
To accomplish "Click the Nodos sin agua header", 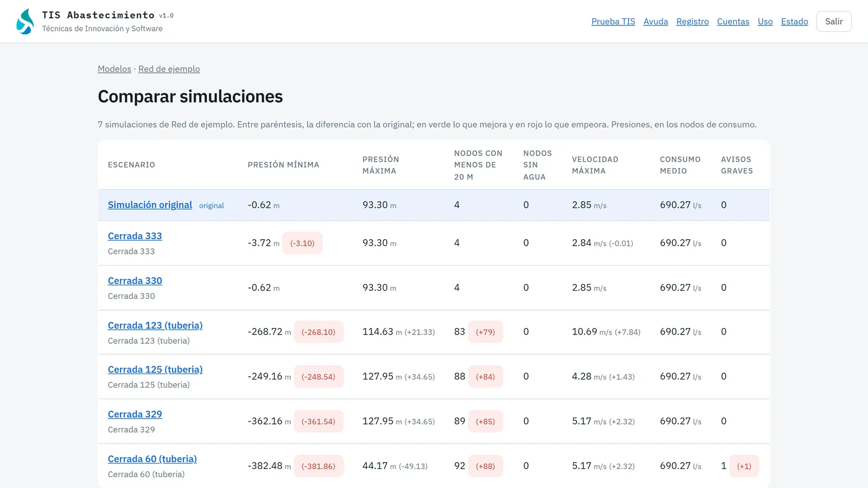I will (538, 165).
